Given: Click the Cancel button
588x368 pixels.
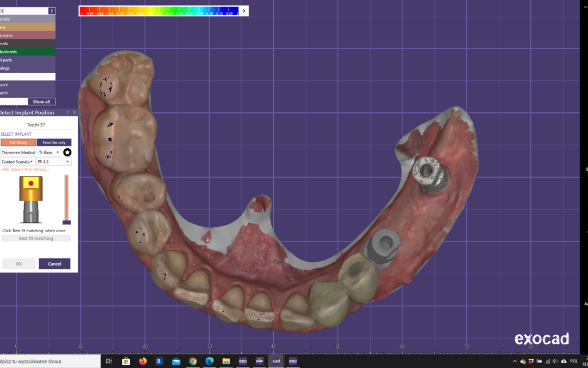Looking at the screenshot, I should [54, 264].
